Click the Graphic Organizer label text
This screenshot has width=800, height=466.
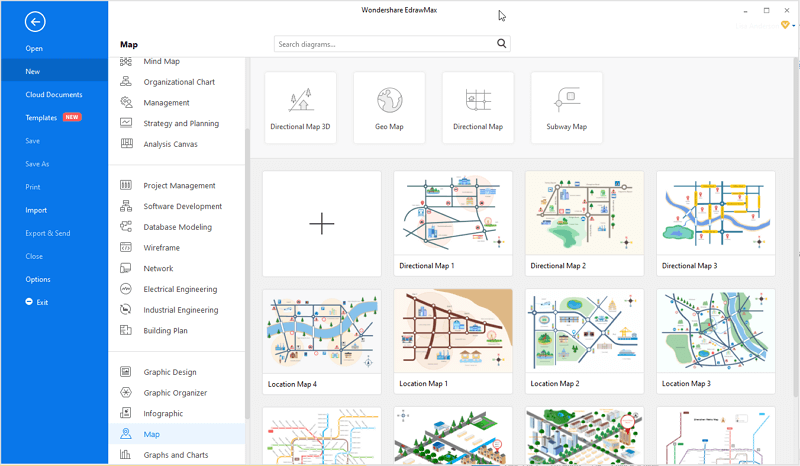coord(175,393)
